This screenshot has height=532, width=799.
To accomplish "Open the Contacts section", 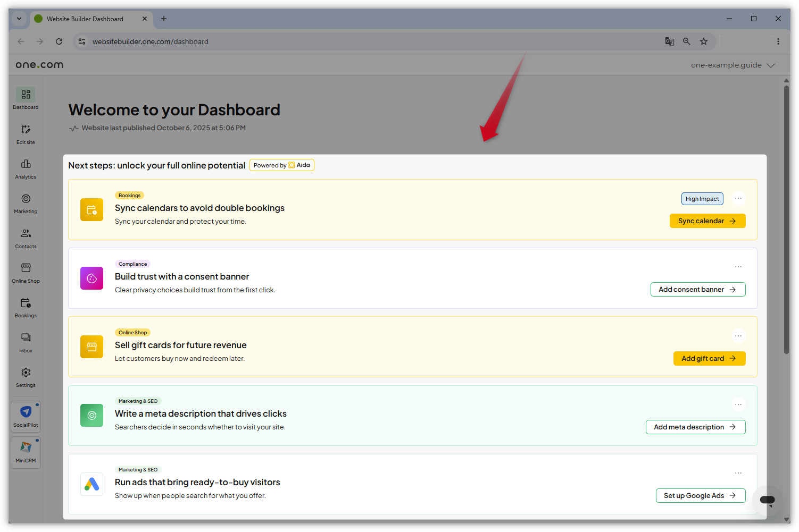I will [26, 238].
